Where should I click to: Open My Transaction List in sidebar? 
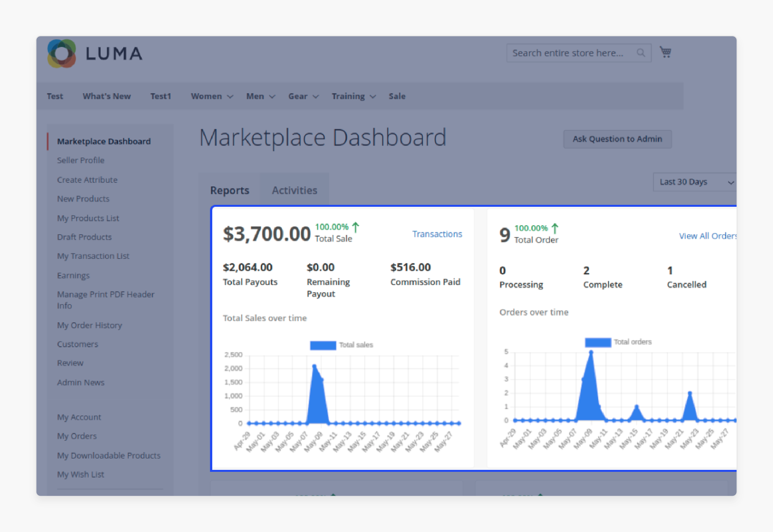[93, 256]
